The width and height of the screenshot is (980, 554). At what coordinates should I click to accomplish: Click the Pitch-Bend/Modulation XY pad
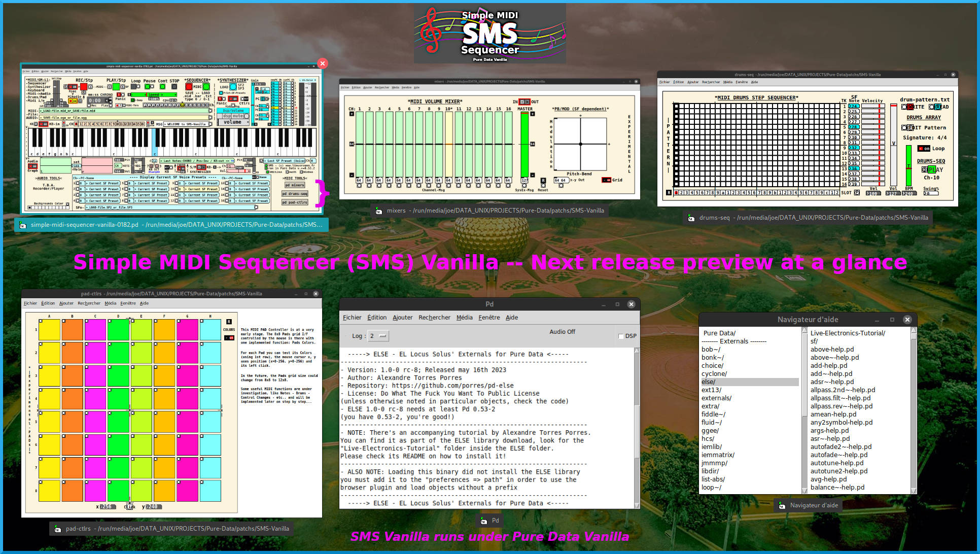581,144
